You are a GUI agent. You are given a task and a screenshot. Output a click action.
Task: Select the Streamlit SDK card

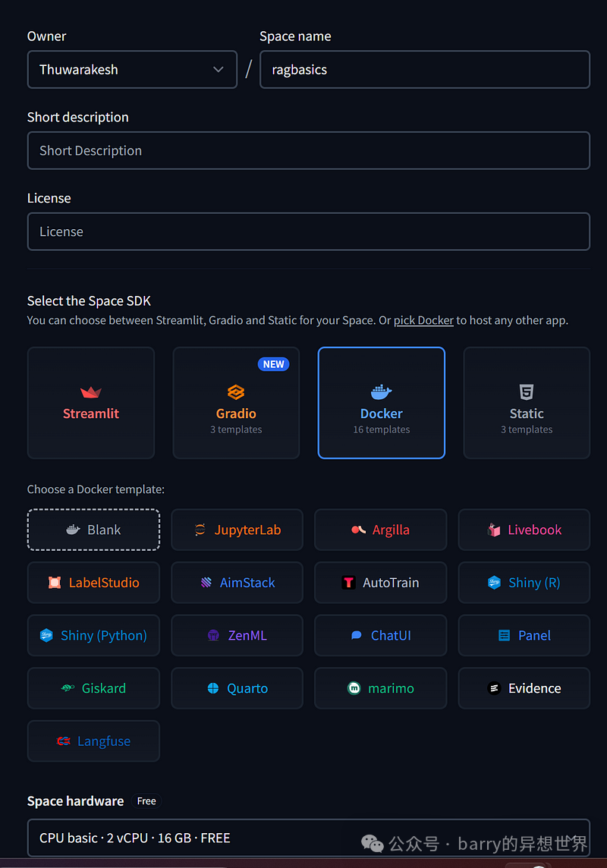click(x=91, y=403)
